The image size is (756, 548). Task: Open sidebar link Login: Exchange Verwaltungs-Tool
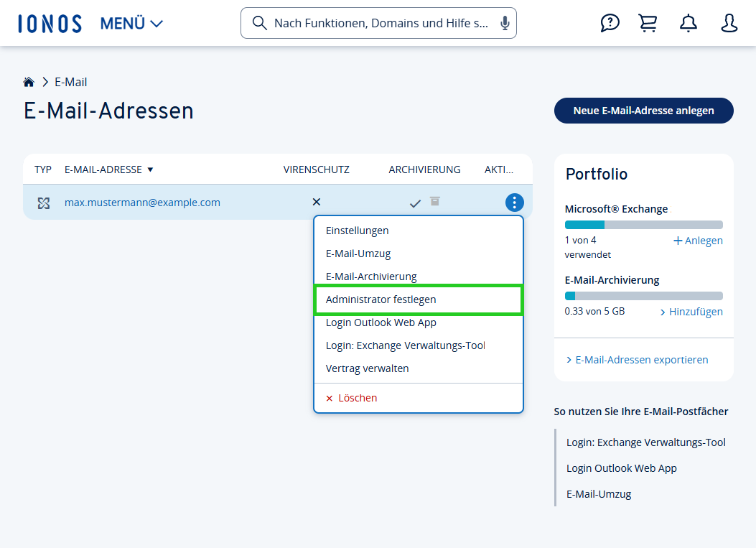[x=646, y=442]
